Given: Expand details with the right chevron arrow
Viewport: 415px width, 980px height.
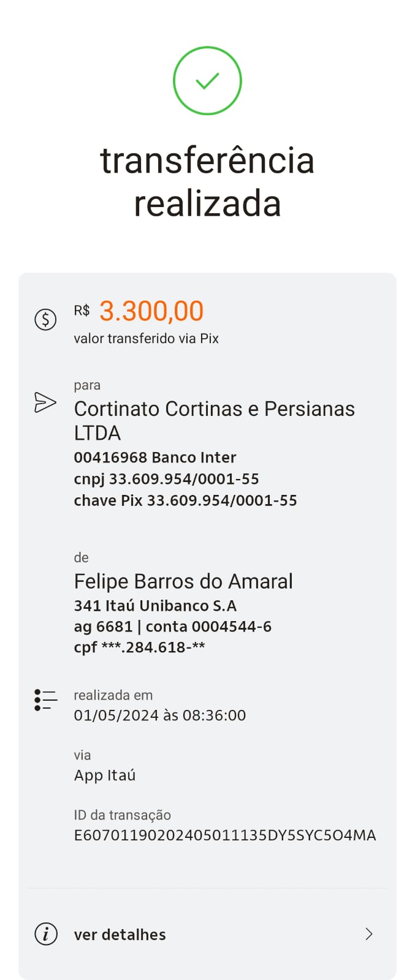Looking at the screenshot, I should pyautogui.click(x=369, y=934).
